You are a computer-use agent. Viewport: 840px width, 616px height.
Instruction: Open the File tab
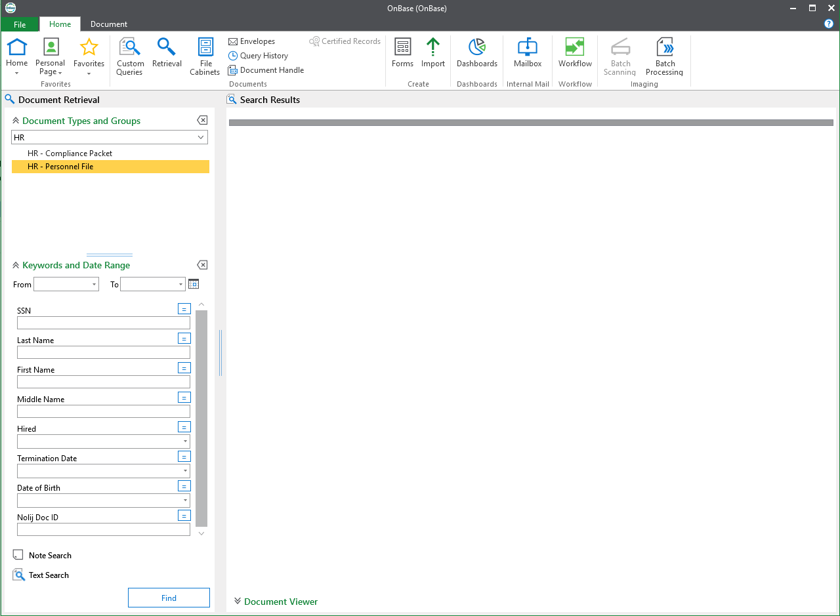(20, 24)
